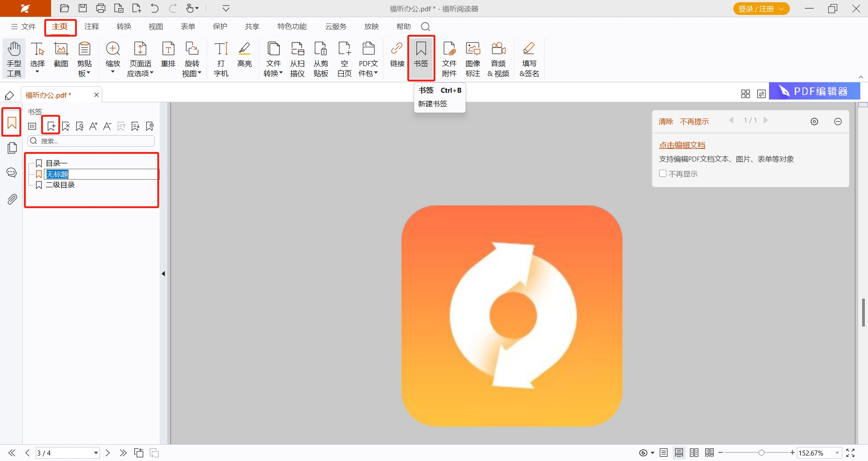
Task: Open the comments panel in sidebar
Action: tap(12, 173)
